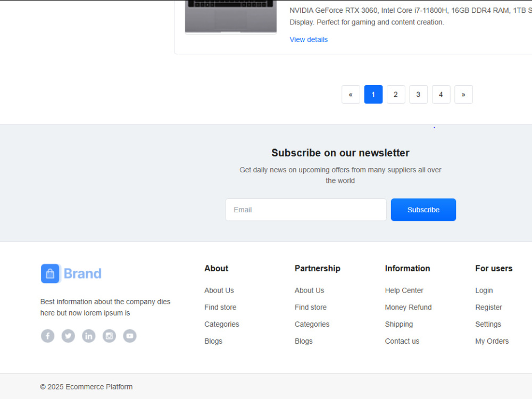Open the YouTube social icon
532x399 pixels.
tap(130, 336)
